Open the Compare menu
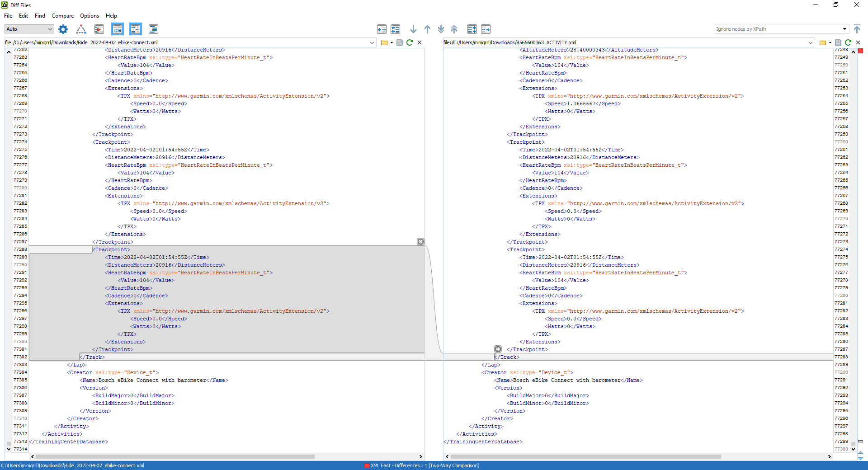This screenshot has width=868, height=470. pyautogui.click(x=62, y=16)
